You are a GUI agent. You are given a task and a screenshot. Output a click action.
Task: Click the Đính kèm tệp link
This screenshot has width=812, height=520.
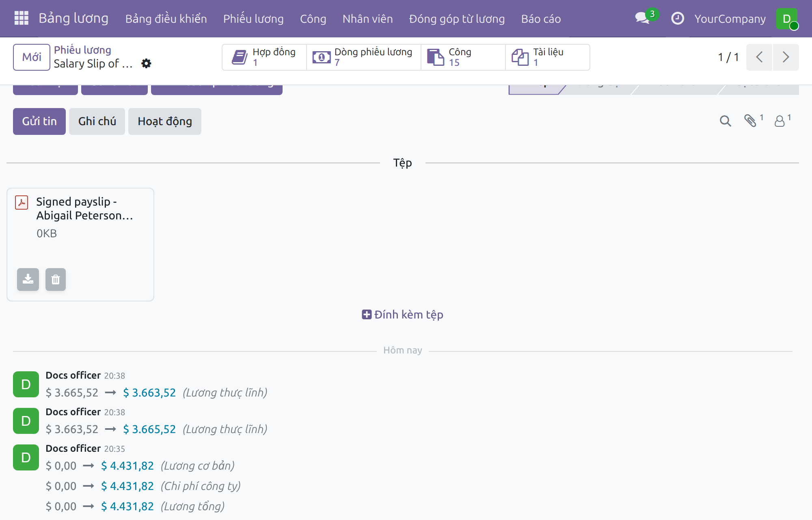pyautogui.click(x=402, y=314)
